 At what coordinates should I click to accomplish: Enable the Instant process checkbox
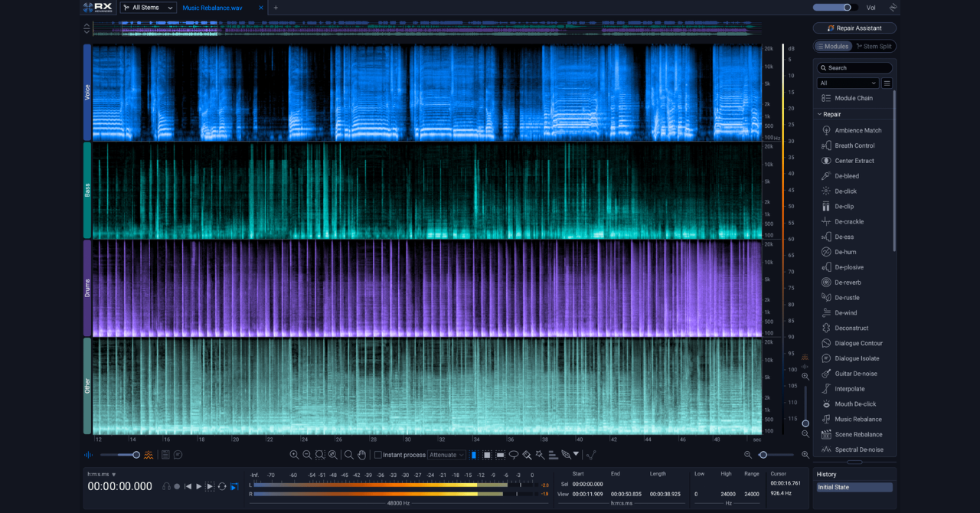[378, 455]
